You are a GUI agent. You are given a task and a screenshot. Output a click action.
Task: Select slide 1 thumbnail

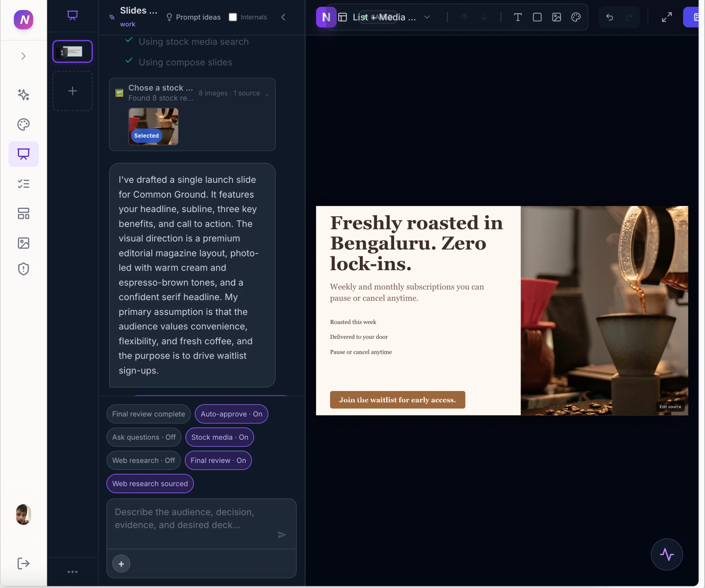tap(73, 51)
